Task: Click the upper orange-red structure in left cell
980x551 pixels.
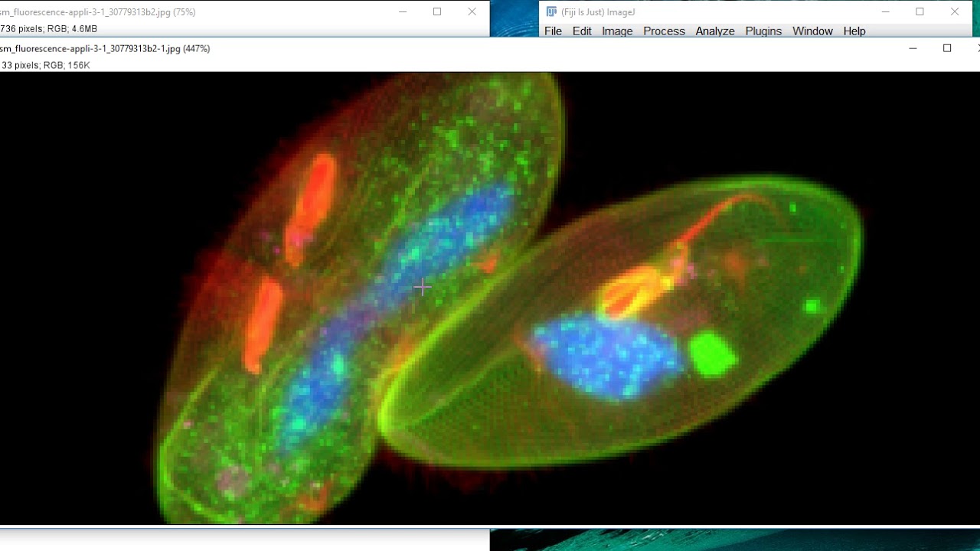Action: click(x=310, y=209)
